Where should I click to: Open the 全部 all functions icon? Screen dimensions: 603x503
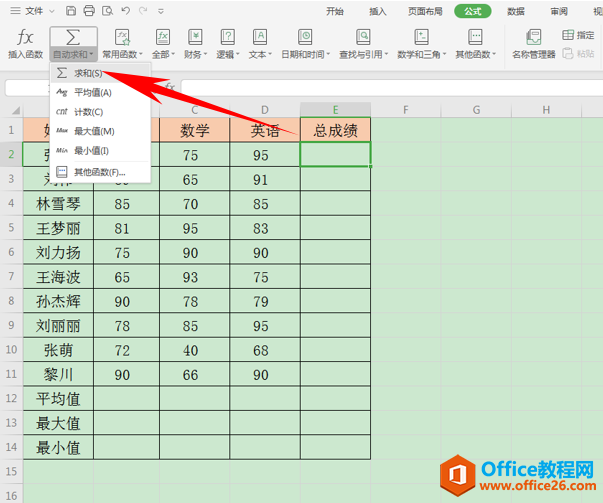163,37
